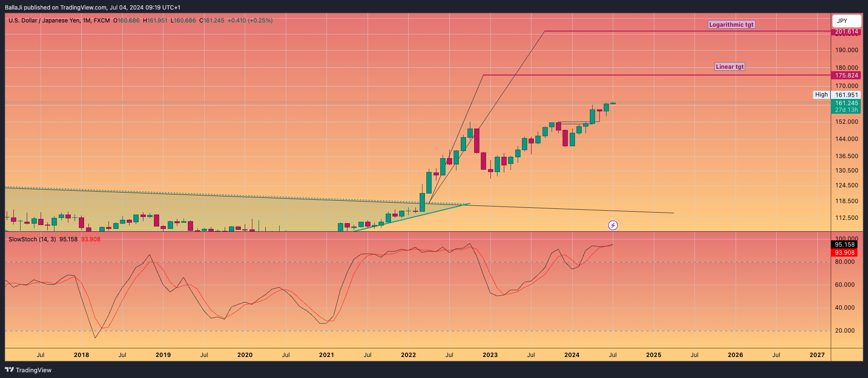Click the 60.000 stochastic scale value
The width and height of the screenshot is (868, 378).
(x=845, y=285)
